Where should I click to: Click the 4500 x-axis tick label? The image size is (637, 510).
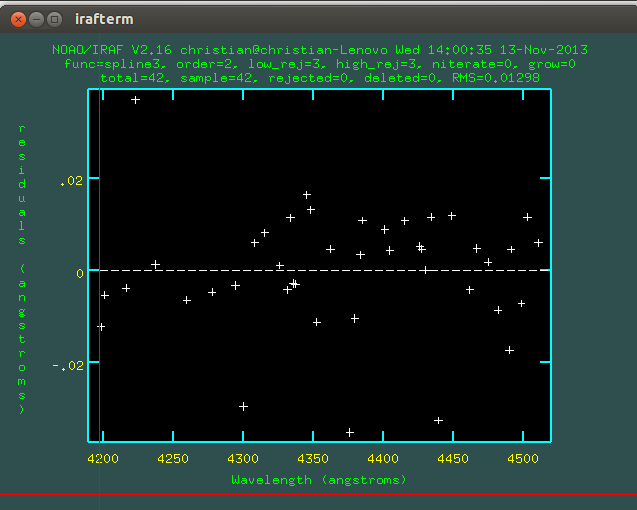(x=523, y=458)
